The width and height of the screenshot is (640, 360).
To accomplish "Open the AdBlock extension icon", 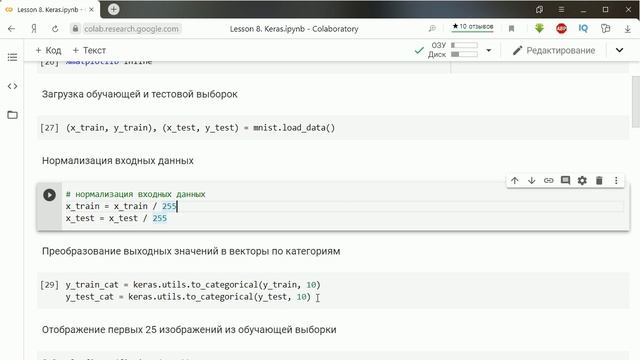I will pos(561,29).
